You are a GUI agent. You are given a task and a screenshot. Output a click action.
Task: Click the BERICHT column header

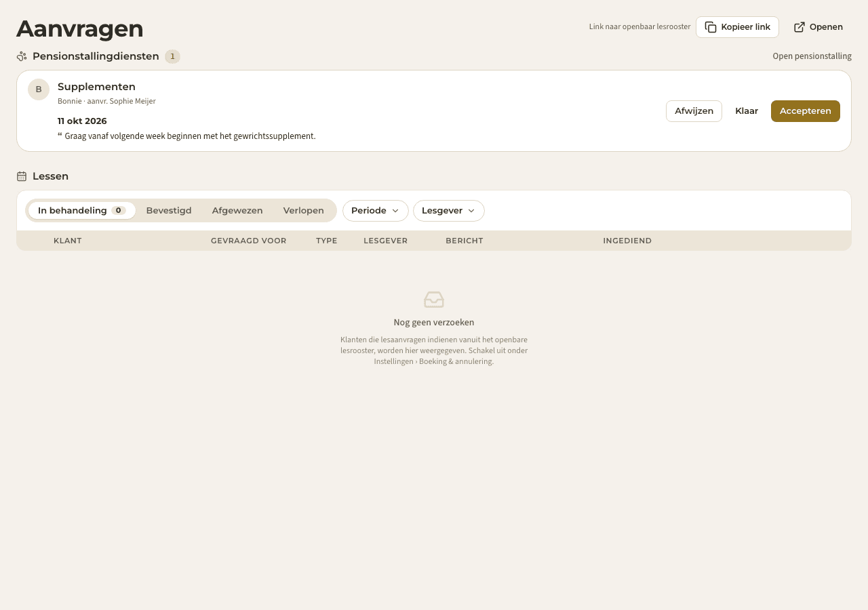click(x=465, y=241)
